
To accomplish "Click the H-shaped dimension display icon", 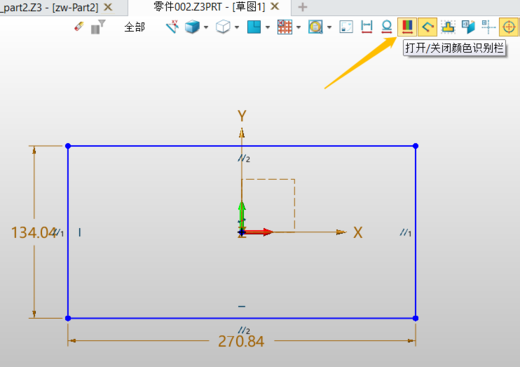I will [x=367, y=27].
